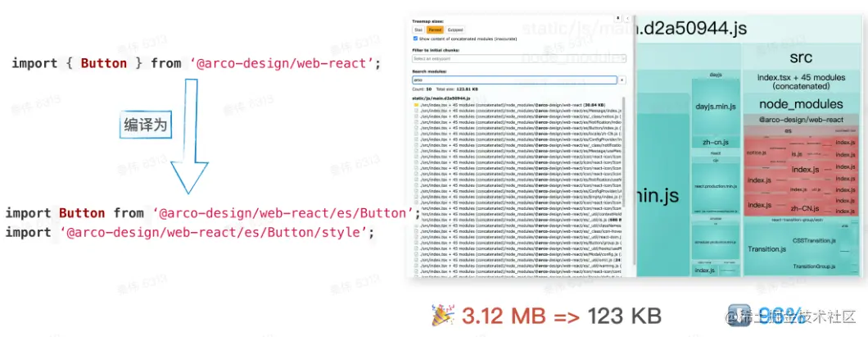Click the 'react.production.min.js' treemap block
This screenshot has height=337, width=868.
coord(716,186)
